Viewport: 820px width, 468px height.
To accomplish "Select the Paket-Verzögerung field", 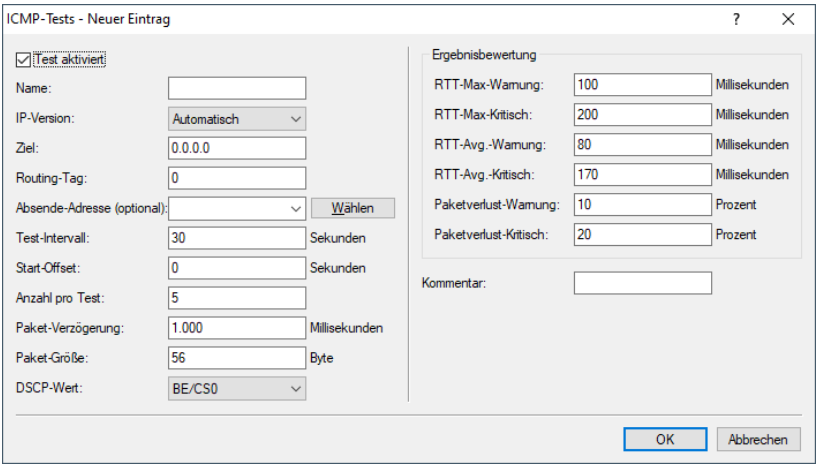I will point(236,328).
